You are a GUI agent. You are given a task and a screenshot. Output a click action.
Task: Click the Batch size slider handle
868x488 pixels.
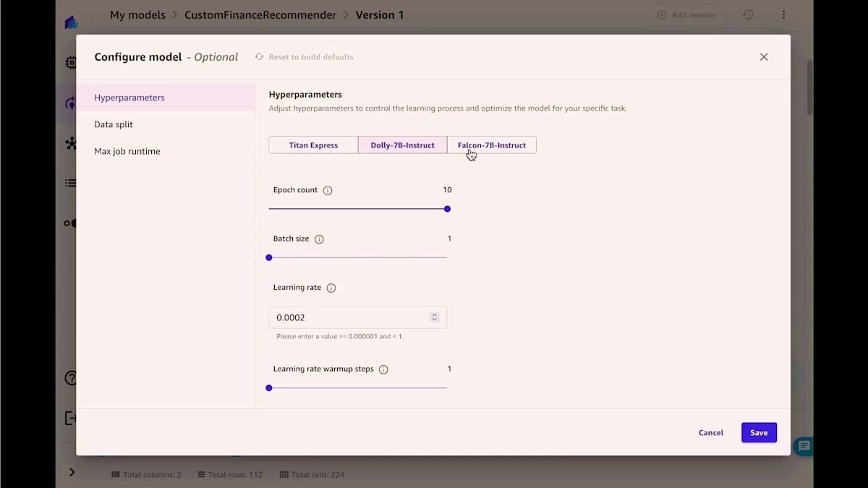(269, 257)
